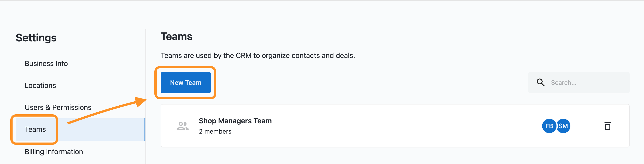Click the Teams page heading

point(177,36)
